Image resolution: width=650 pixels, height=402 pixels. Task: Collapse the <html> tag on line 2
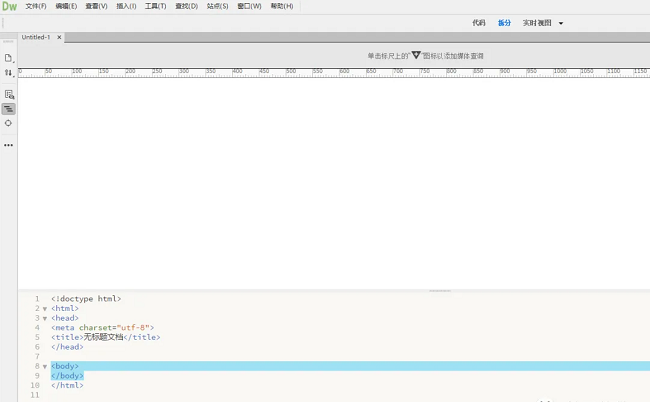coord(44,309)
